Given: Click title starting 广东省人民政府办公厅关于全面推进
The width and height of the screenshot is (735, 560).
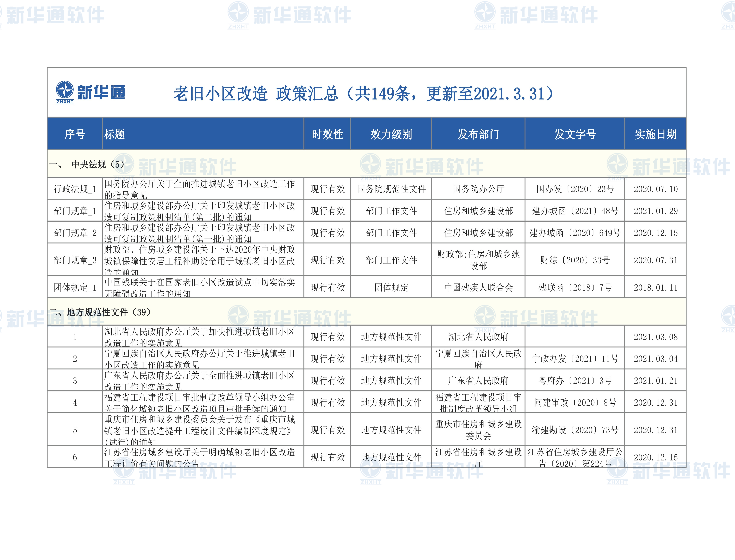Looking at the screenshot, I should click(200, 381).
